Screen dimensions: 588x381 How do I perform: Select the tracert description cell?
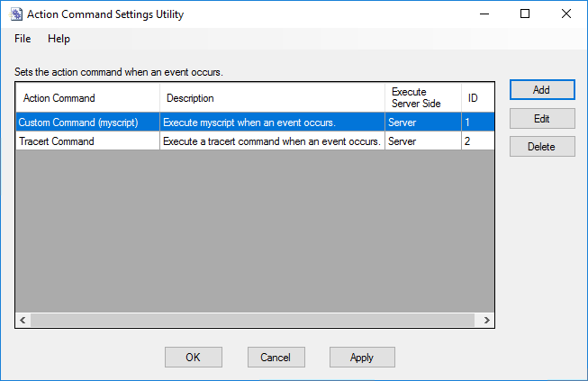[272, 141]
